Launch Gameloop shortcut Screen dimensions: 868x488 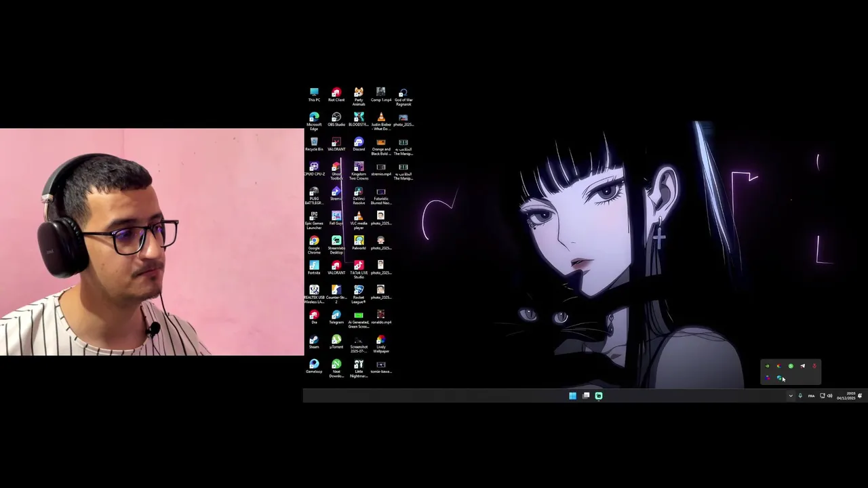tap(314, 367)
